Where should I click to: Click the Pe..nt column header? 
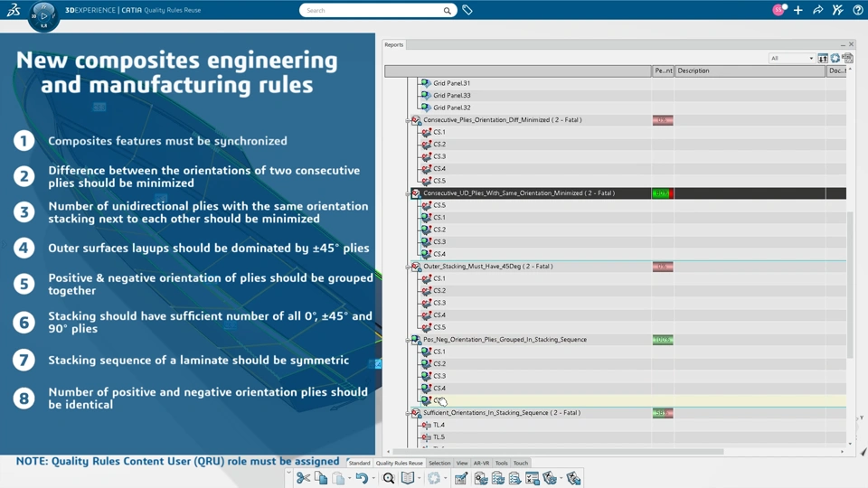pos(663,70)
